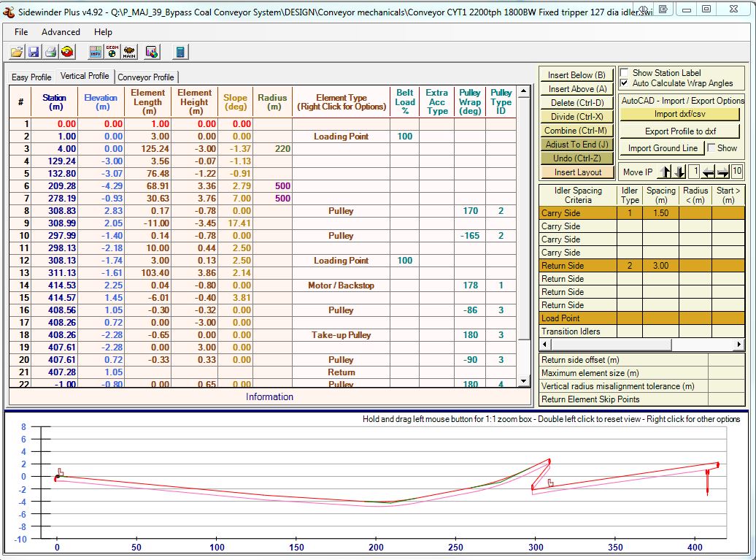Open the GEOM geometry toolbar icon

point(112,52)
